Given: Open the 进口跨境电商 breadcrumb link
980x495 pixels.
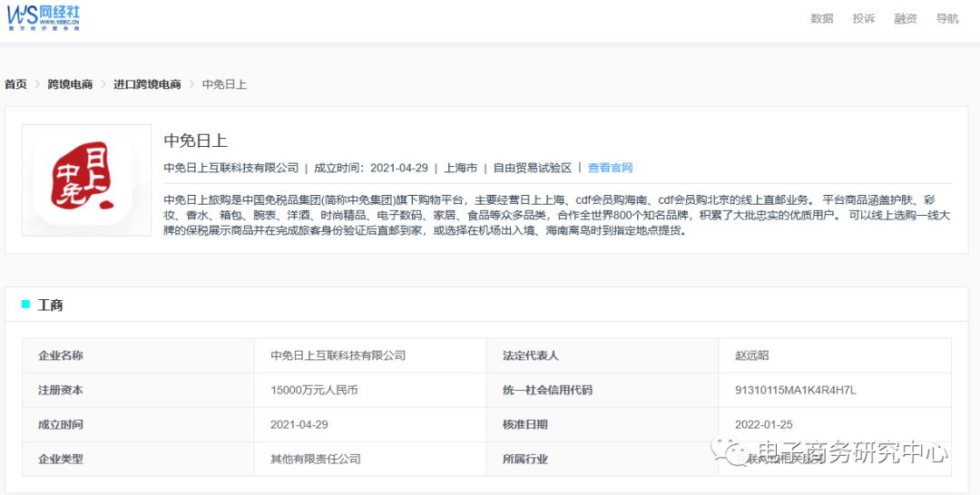Looking at the screenshot, I should tap(147, 84).
